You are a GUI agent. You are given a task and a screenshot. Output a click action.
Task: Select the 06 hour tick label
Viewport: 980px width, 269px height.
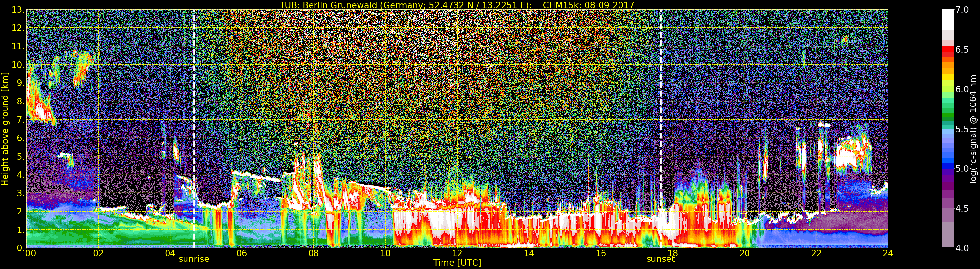pos(242,253)
